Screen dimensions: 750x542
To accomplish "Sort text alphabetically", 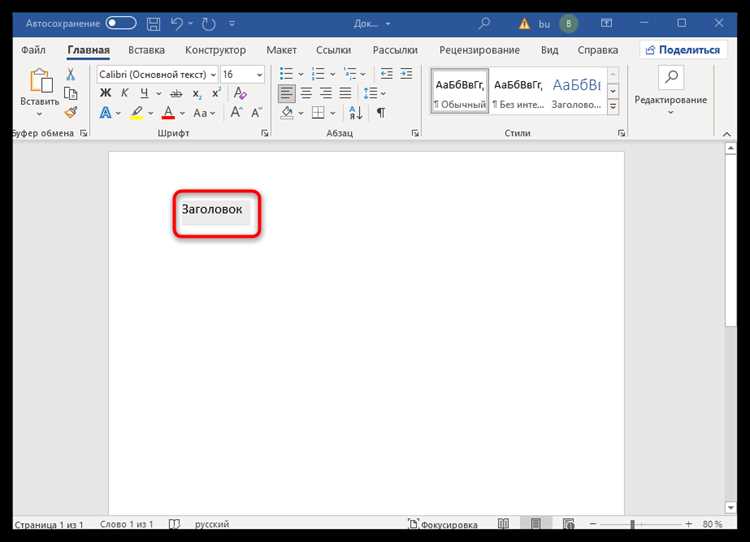I will click(x=356, y=113).
